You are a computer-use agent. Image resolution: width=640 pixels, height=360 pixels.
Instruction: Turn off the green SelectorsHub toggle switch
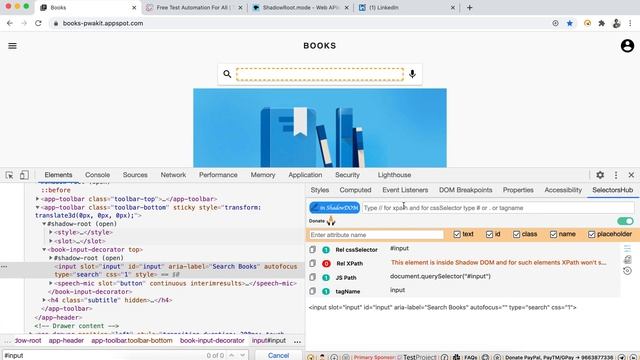625,221
